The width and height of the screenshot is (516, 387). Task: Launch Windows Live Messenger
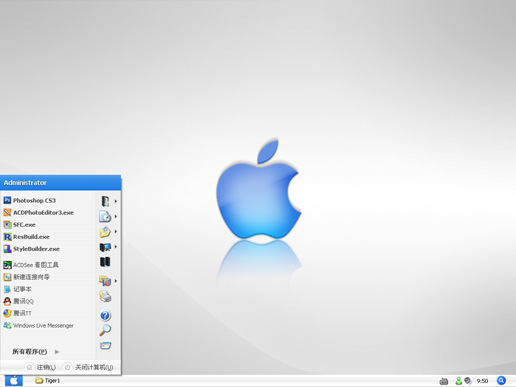click(x=38, y=325)
